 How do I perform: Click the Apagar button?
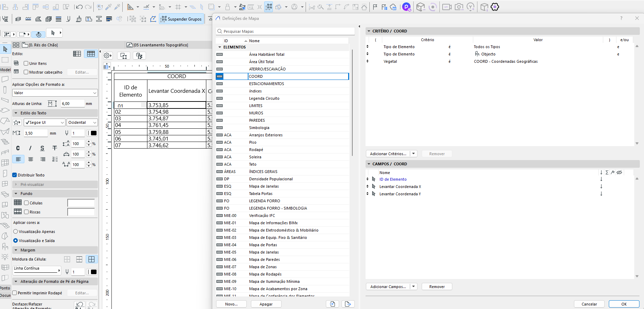coord(266,304)
